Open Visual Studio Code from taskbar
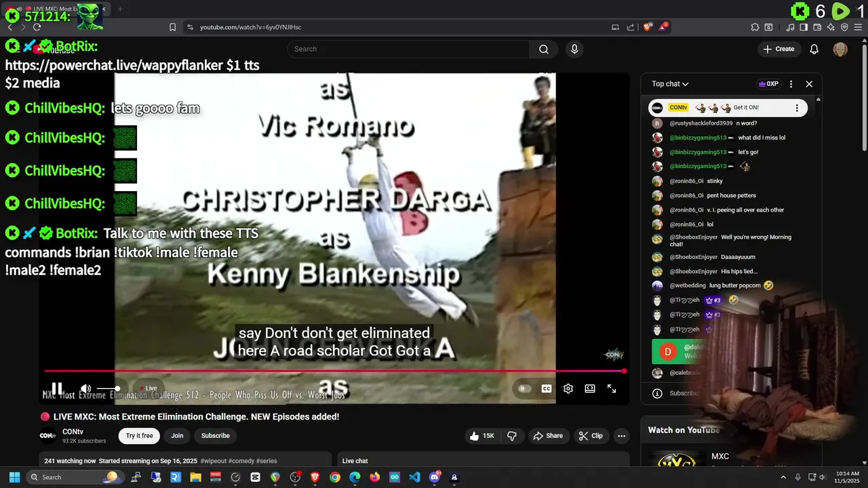The width and height of the screenshot is (868, 488). (414, 477)
